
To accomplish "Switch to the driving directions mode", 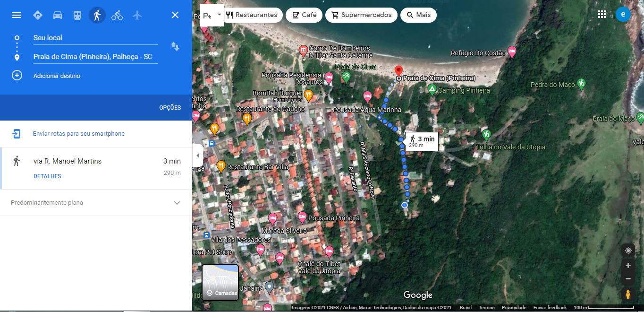I will (57, 15).
